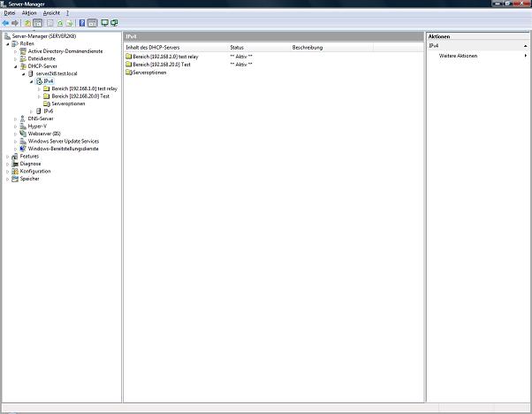This screenshot has height=414, width=532.
Task: Collapse the IPv4 tree node
Action: [31, 81]
